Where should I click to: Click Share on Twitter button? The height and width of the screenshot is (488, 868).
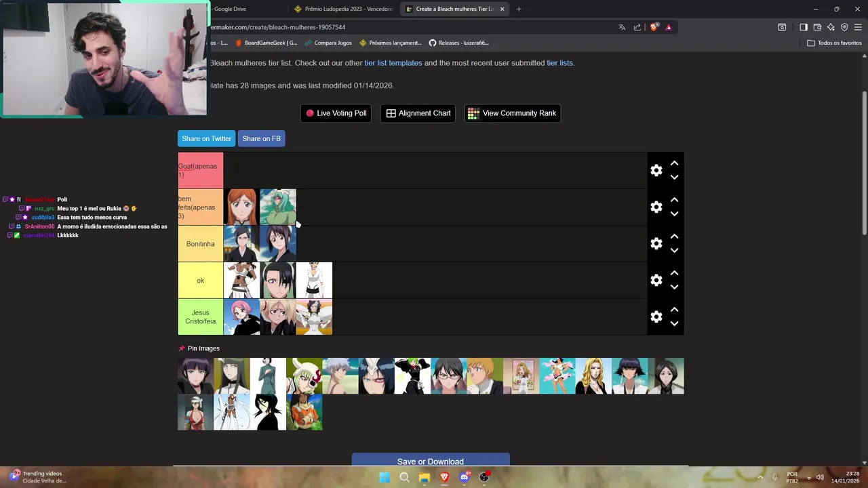click(x=206, y=138)
